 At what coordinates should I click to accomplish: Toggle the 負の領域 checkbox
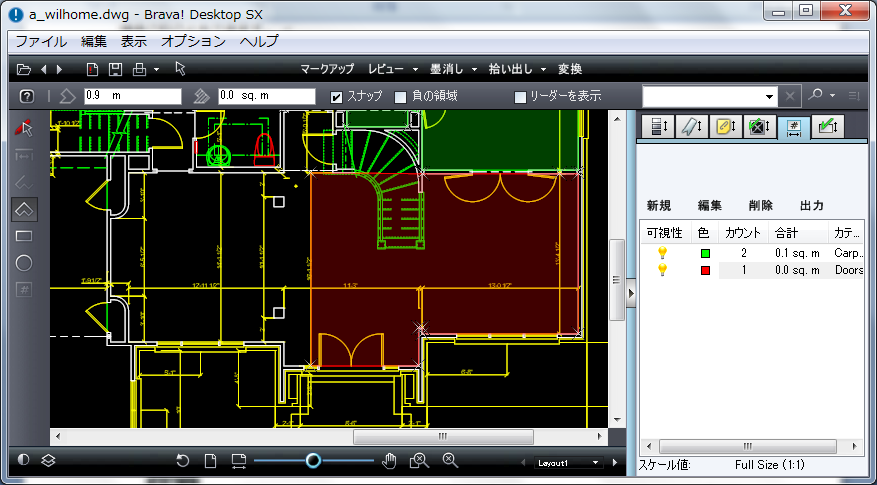pyautogui.click(x=400, y=97)
